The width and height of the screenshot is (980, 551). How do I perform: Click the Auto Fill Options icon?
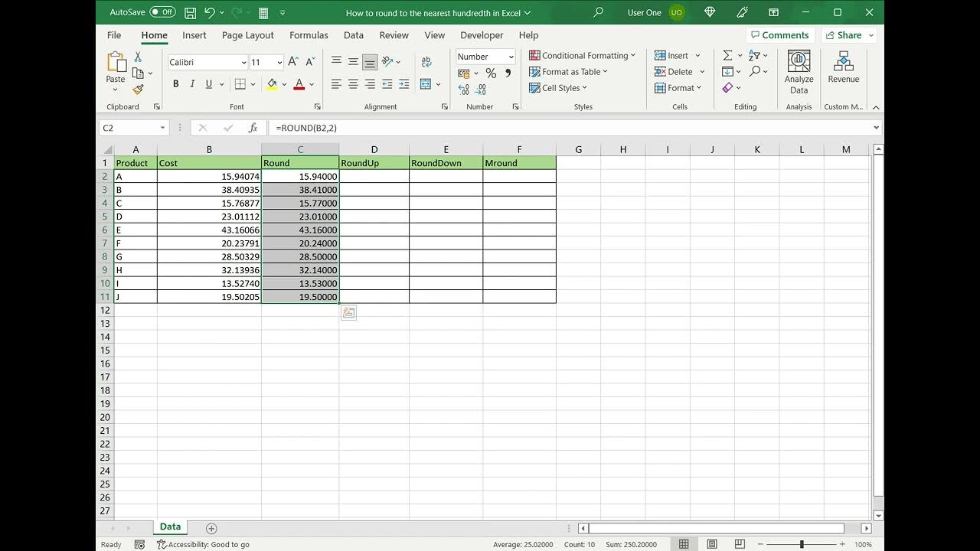pyautogui.click(x=348, y=312)
